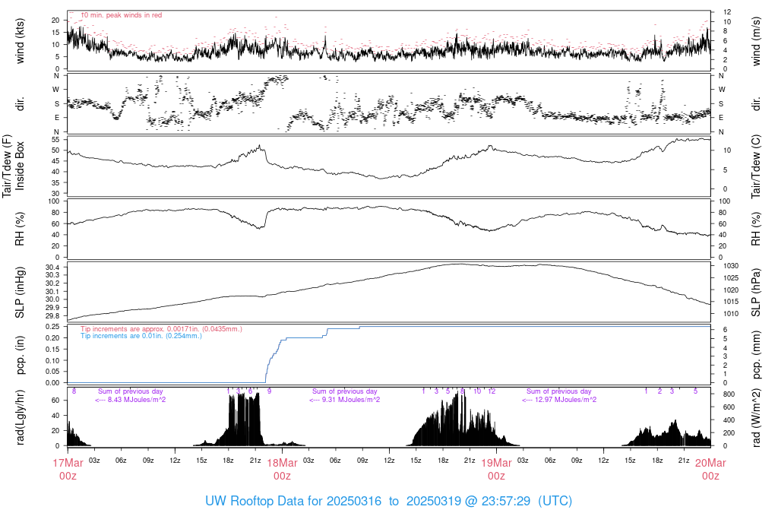The height and width of the screenshot is (532, 778).
Task: Click the red tip increment 0.00171in note
Action: [x=161, y=329]
